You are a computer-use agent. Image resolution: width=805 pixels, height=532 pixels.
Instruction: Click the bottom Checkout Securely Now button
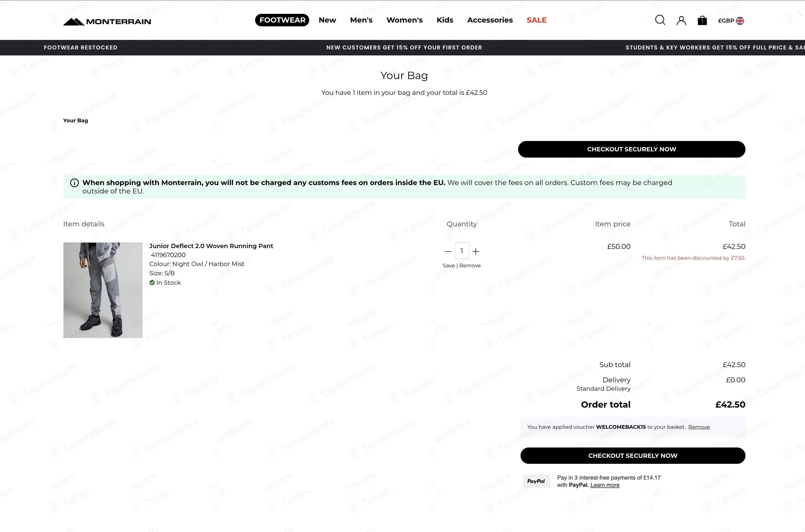click(x=633, y=456)
